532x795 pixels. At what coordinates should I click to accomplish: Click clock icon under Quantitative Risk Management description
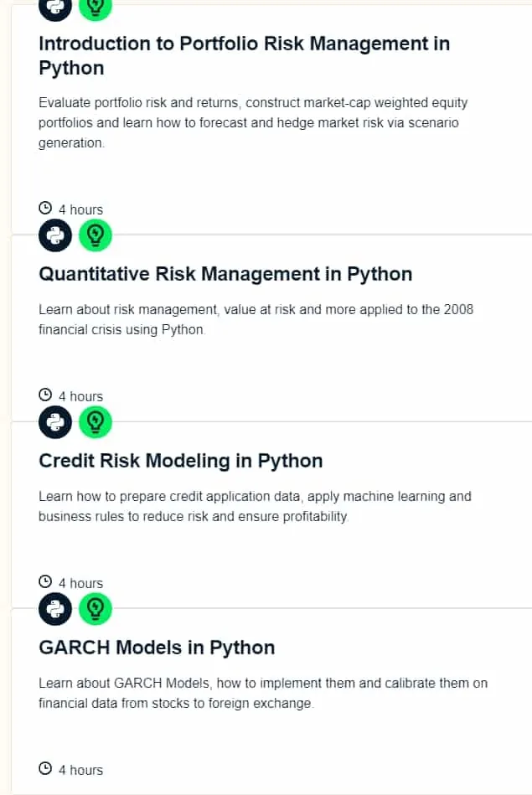(45, 395)
